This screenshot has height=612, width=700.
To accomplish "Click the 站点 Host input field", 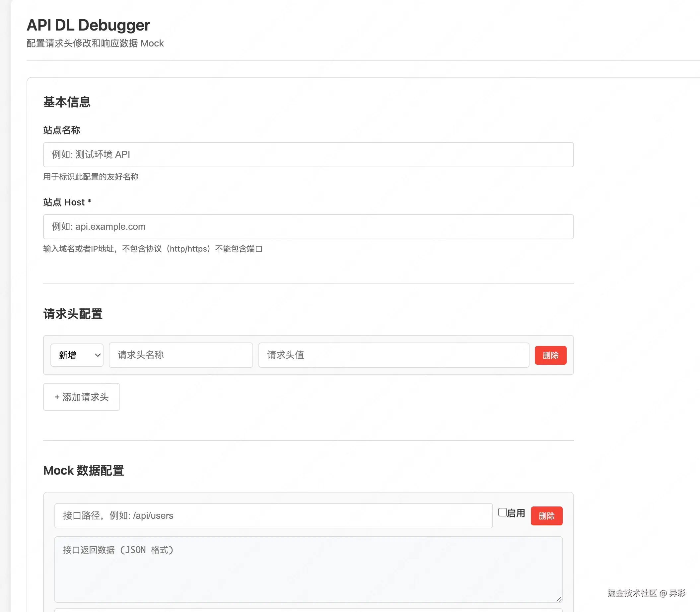I will coord(308,227).
